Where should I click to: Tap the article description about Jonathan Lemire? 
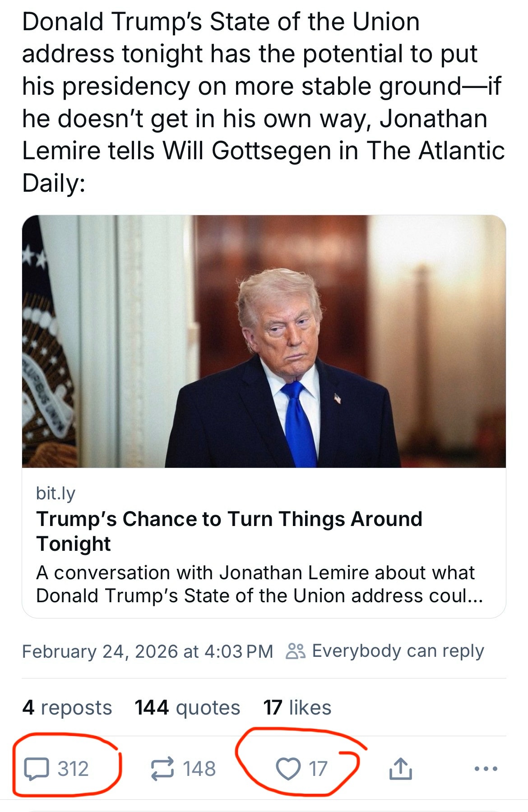click(259, 584)
